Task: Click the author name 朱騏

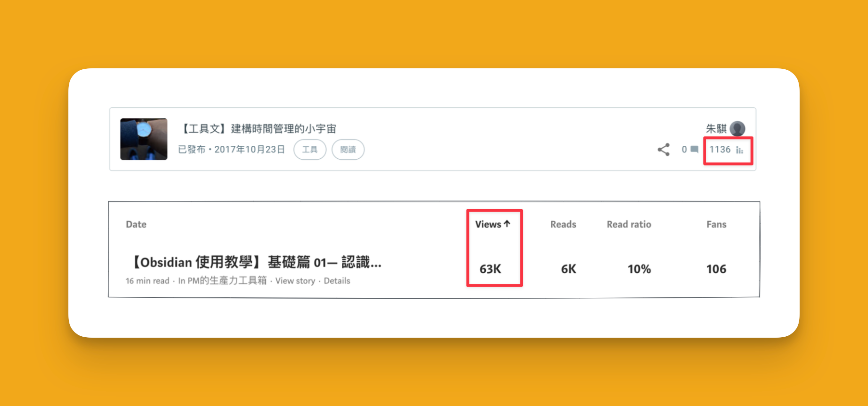Action: [x=716, y=128]
